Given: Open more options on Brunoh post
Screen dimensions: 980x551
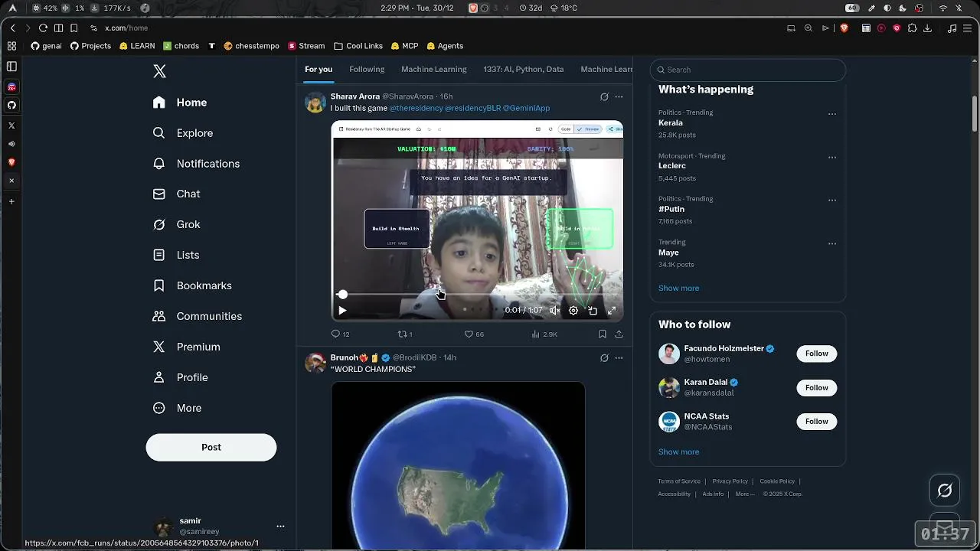Looking at the screenshot, I should click(619, 357).
